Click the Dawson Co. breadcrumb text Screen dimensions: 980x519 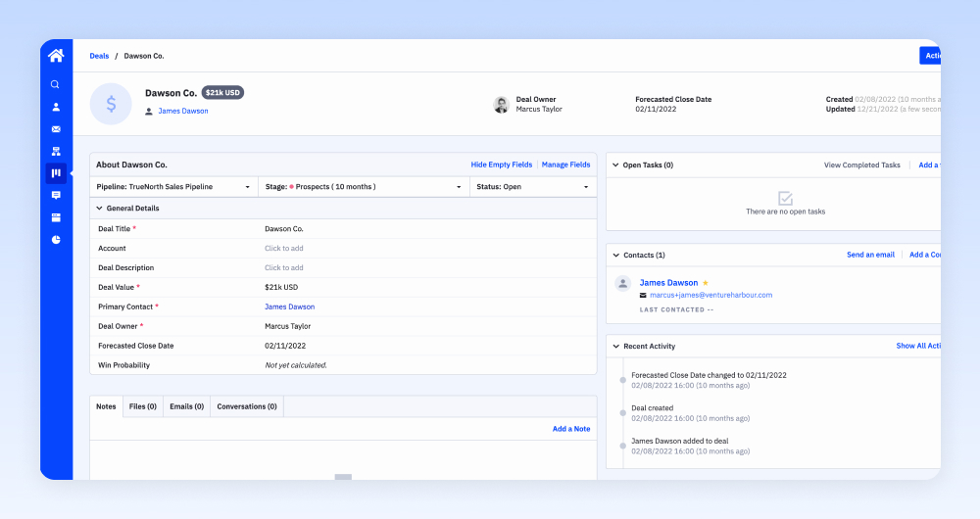coord(144,56)
